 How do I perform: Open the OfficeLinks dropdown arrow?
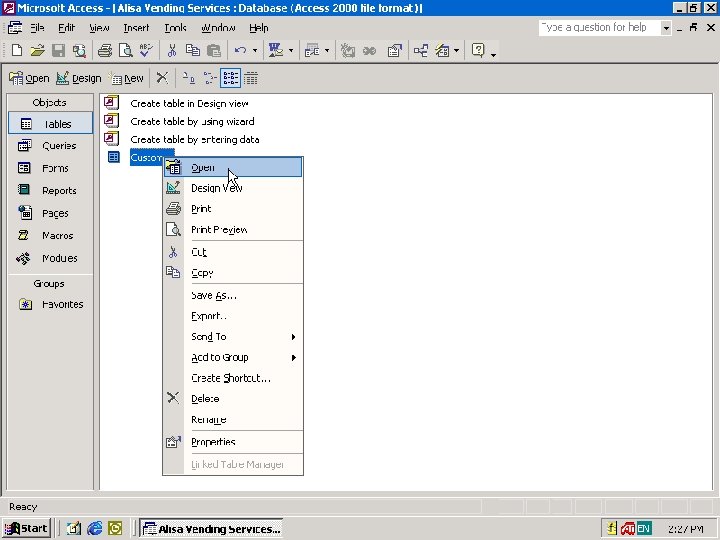tap(291, 51)
